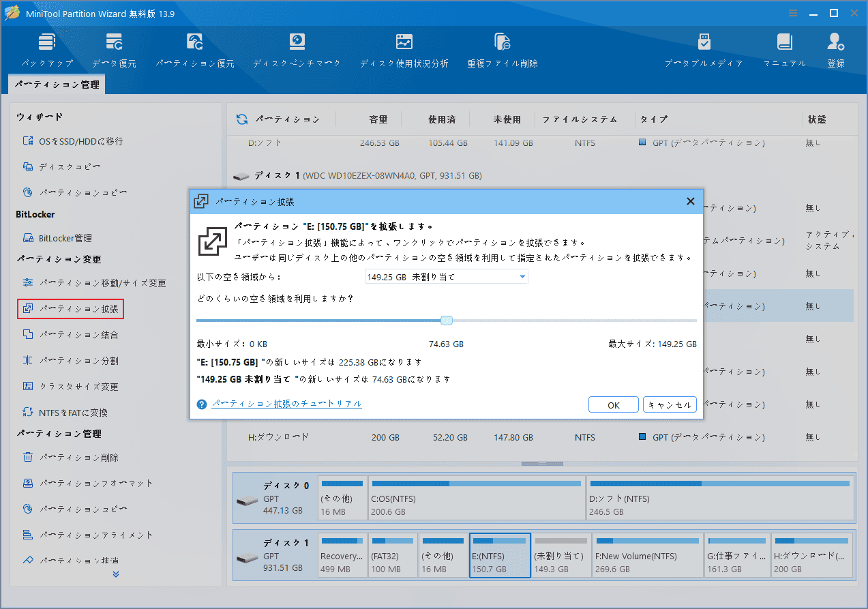Refresh the partition list with reload icon
The height and width of the screenshot is (609, 868).
point(242,120)
